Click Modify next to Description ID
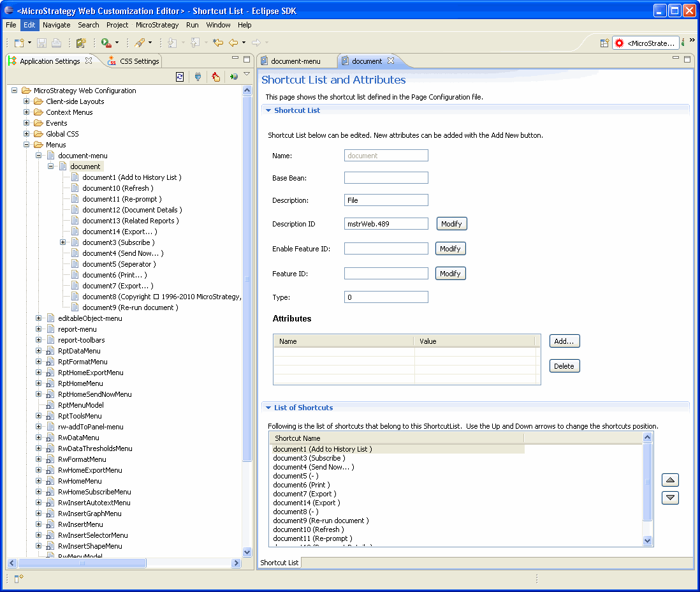Screen dimensions: 700x592 click(x=452, y=224)
